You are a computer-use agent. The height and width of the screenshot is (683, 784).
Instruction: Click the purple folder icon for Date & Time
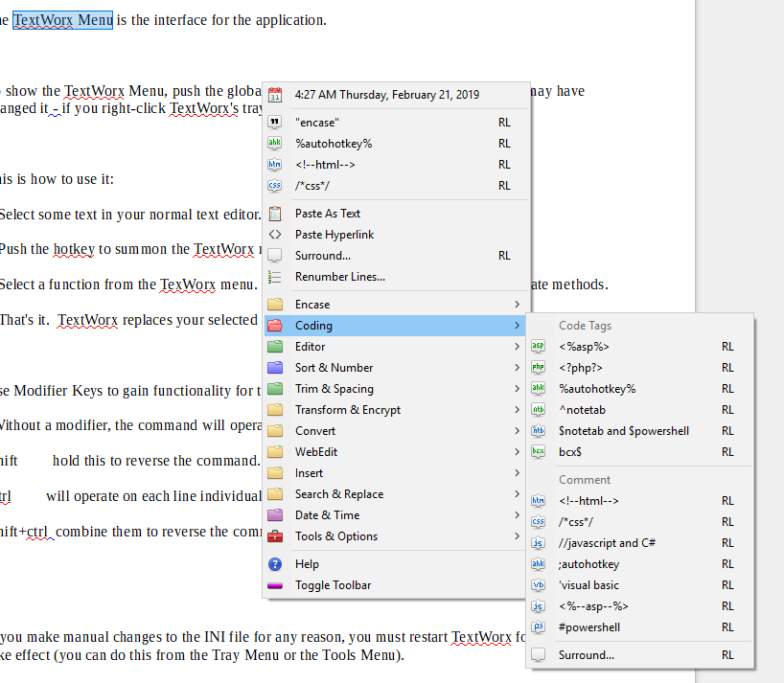[275, 515]
